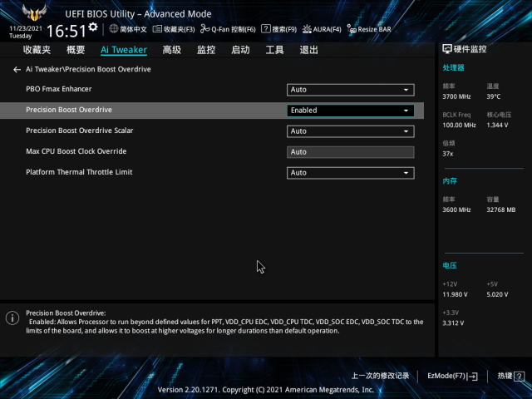532x399 pixels.
Task: Click the Resize BAR option
Action: point(369,29)
